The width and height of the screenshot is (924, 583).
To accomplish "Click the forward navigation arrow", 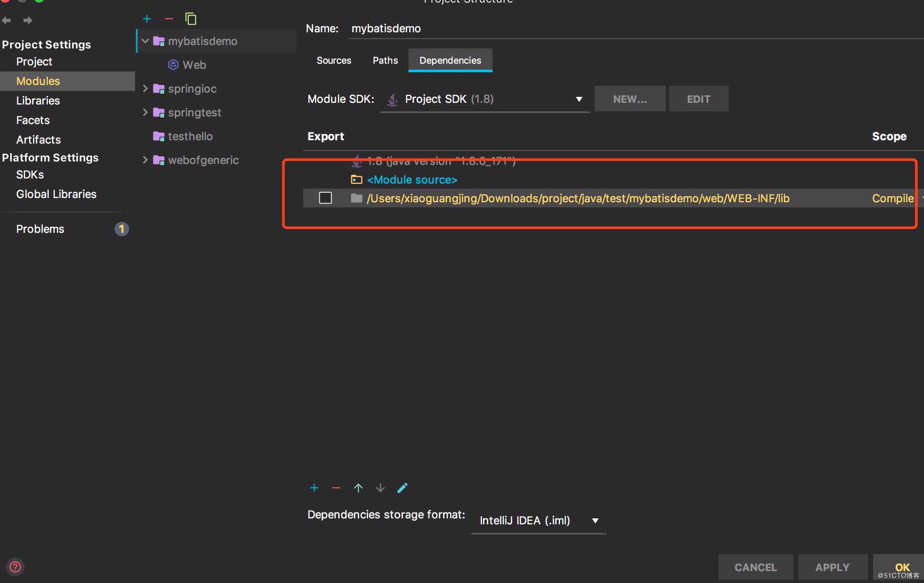I will click(28, 20).
